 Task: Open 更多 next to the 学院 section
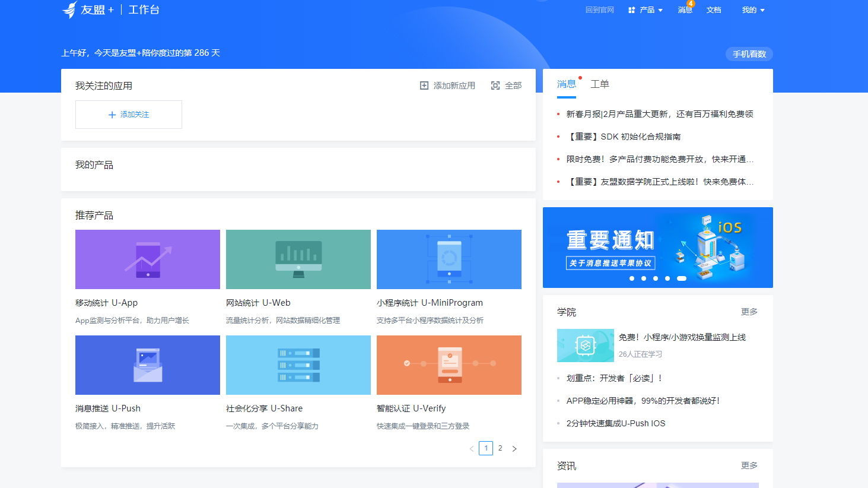pos(749,311)
